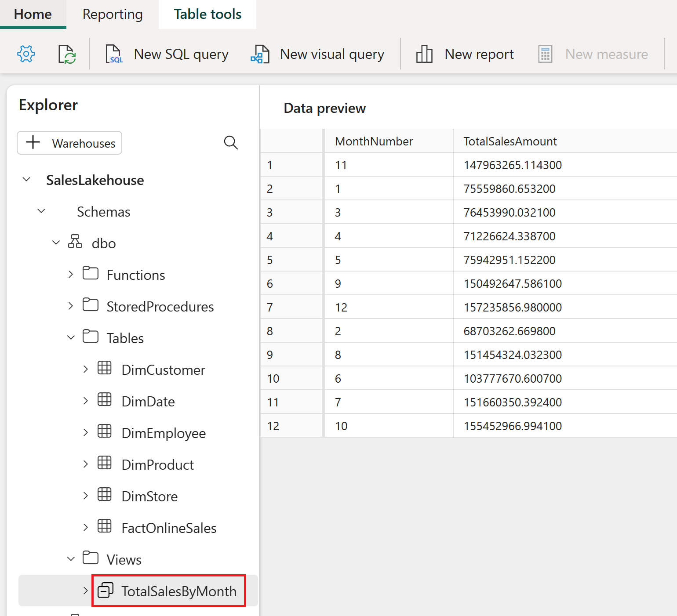The height and width of the screenshot is (616, 677).
Task: Select the DimStore table
Action: coord(149,496)
